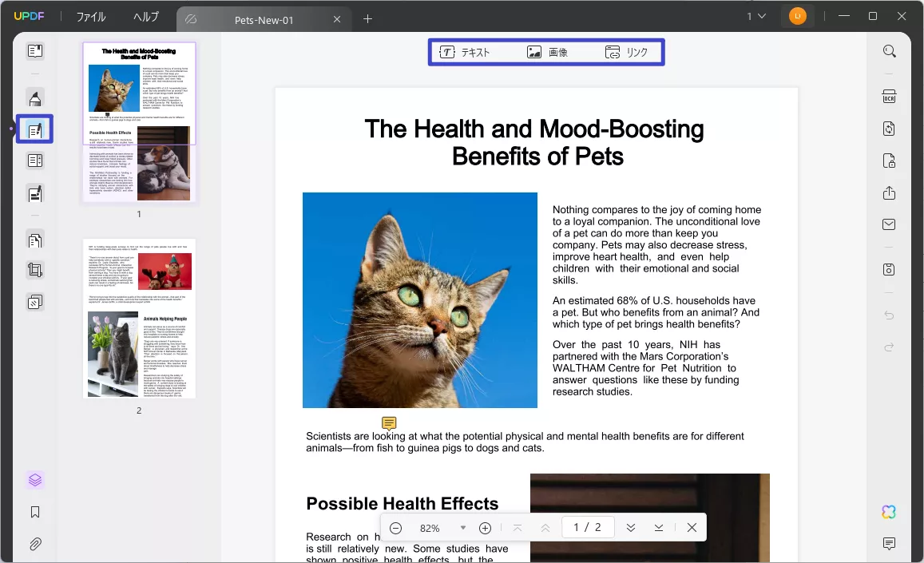Click paragraph starting 'Nothing compares to the joy'
This screenshot has width=924, height=563.
coord(656,244)
